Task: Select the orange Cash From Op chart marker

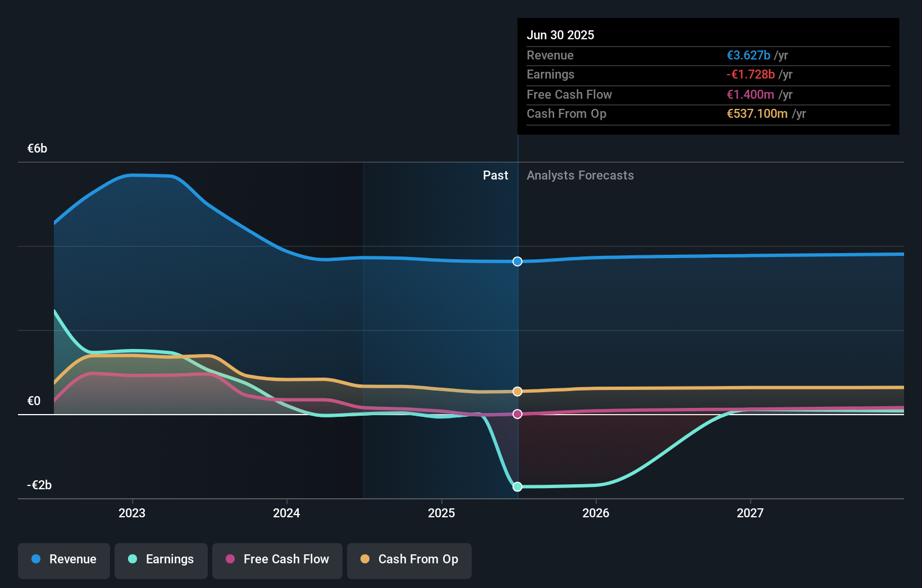Action: click(517, 391)
